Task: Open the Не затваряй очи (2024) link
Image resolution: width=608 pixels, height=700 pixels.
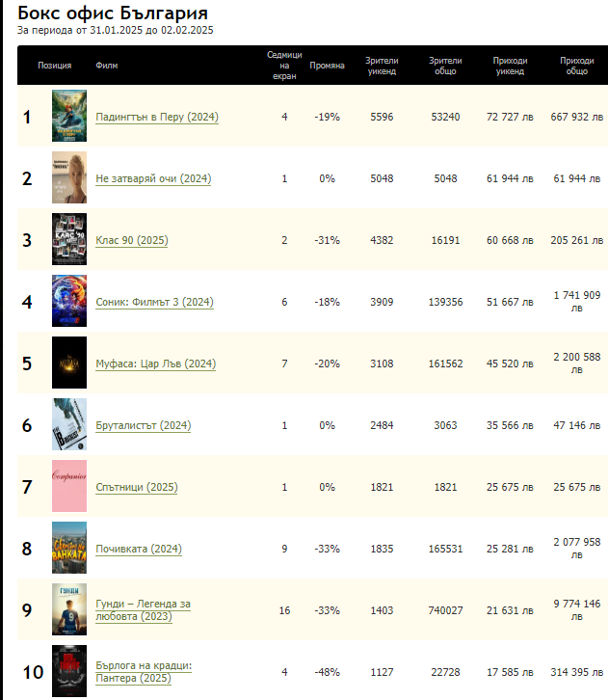Action: (153, 179)
